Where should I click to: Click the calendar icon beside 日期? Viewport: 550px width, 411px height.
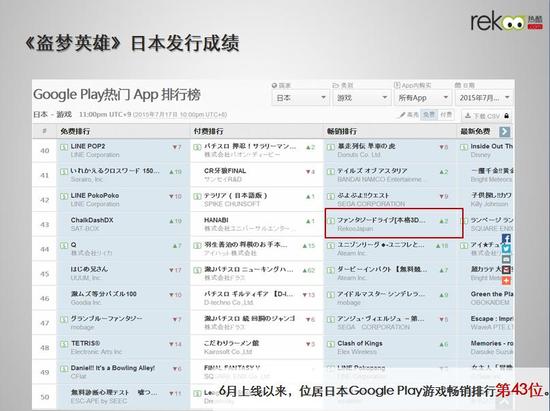(458, 85)
